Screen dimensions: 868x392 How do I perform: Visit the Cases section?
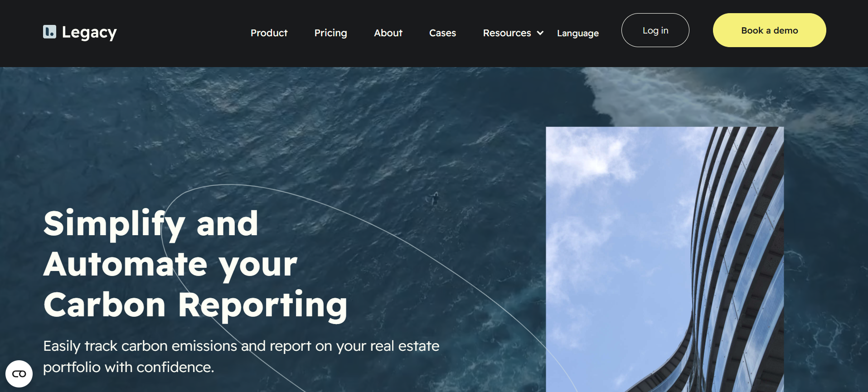point(442,33)
